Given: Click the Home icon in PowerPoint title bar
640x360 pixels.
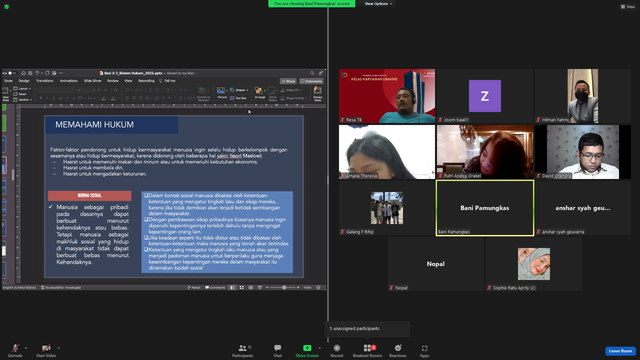Looking at the screenshot, I should [23, 73].
